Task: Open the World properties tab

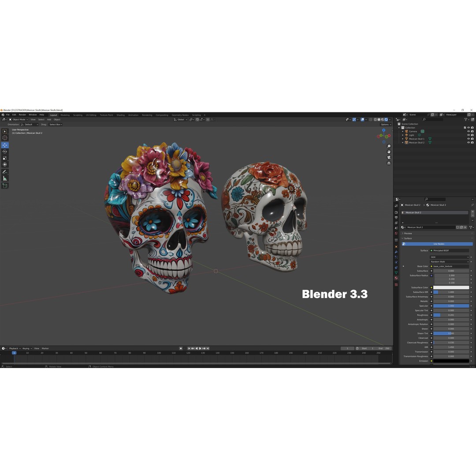Action: click(396, 234)
